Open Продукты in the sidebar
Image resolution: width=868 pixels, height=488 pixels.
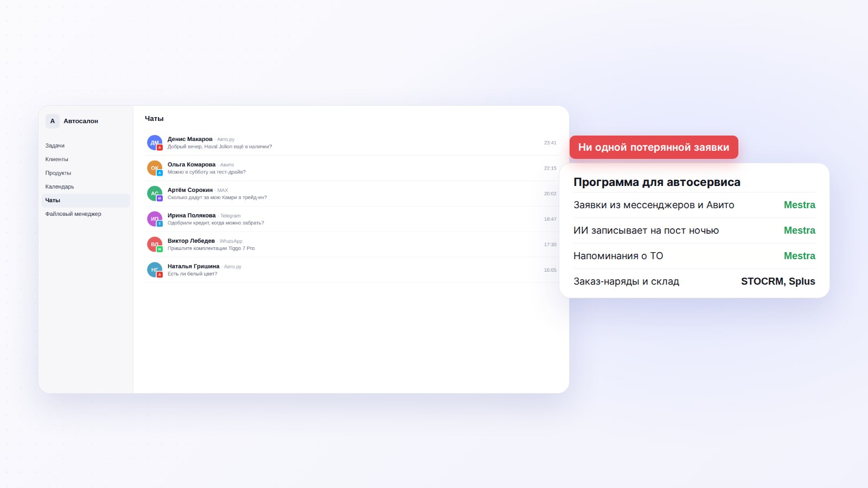coord(86,173)
